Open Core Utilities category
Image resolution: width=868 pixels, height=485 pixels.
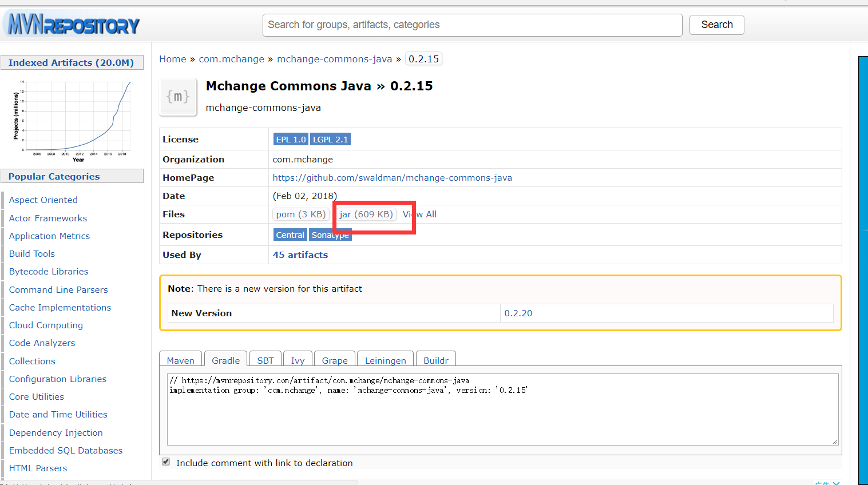pyautogui.click(x=37, y=397)
